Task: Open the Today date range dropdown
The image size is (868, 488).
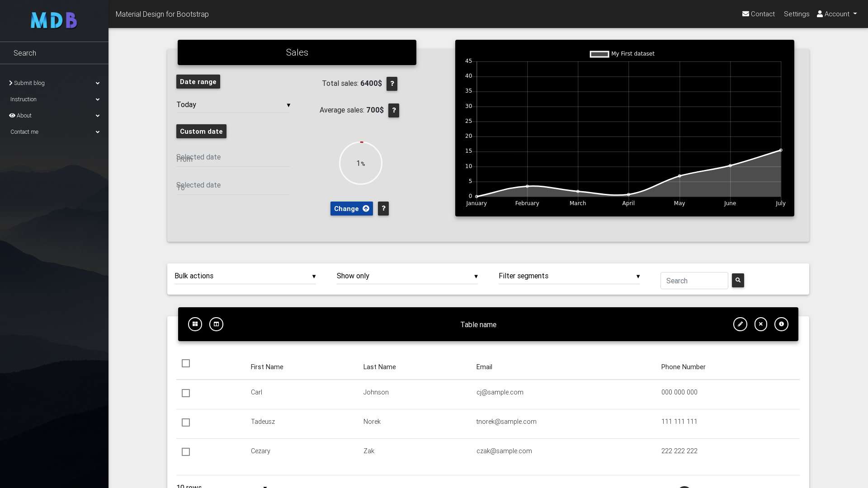Action: [x=233, y=105]
